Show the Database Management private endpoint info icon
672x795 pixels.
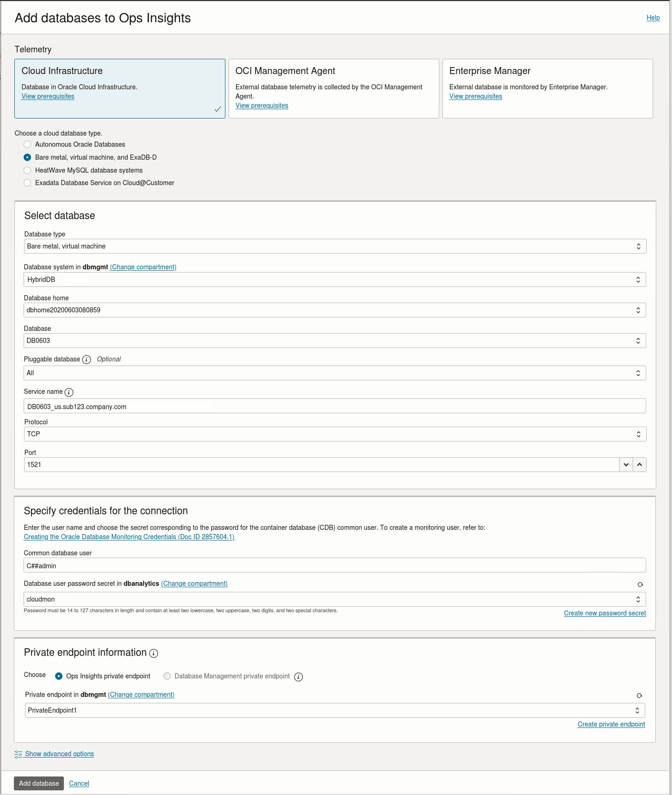pyautogui.click(x=299, y=677)
